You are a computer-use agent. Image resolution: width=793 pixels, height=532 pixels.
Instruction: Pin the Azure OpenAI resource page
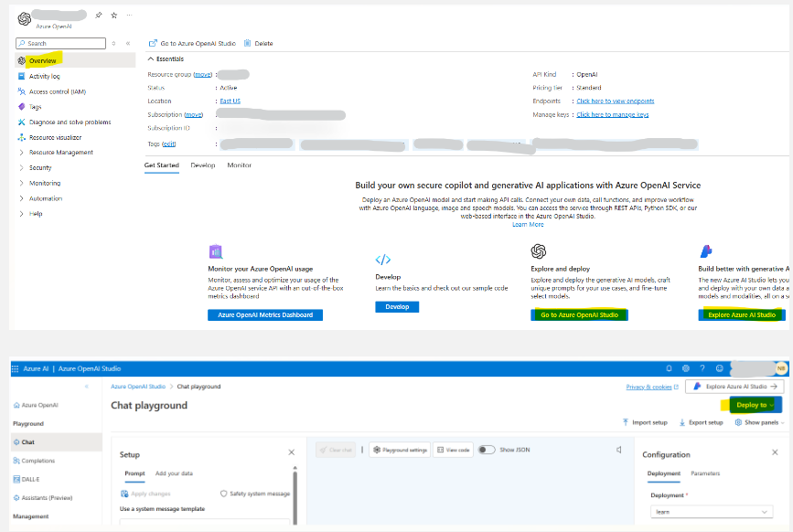point(99,15)
